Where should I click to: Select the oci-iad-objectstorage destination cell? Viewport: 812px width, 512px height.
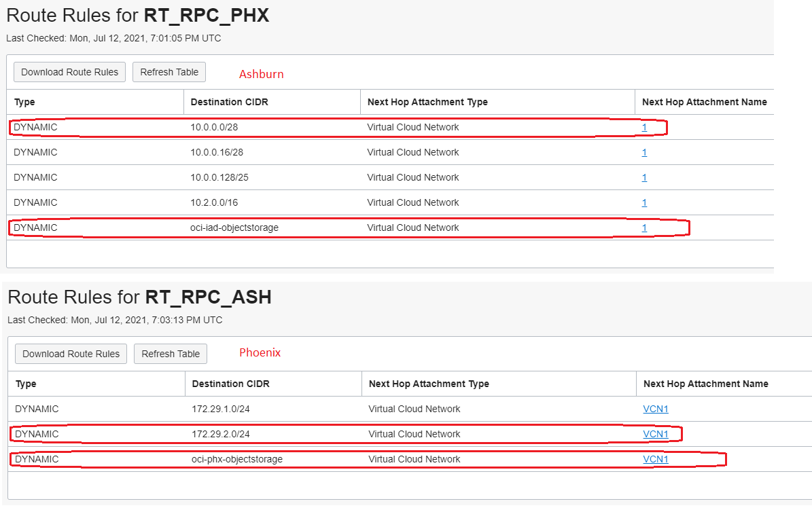[234, 228]
